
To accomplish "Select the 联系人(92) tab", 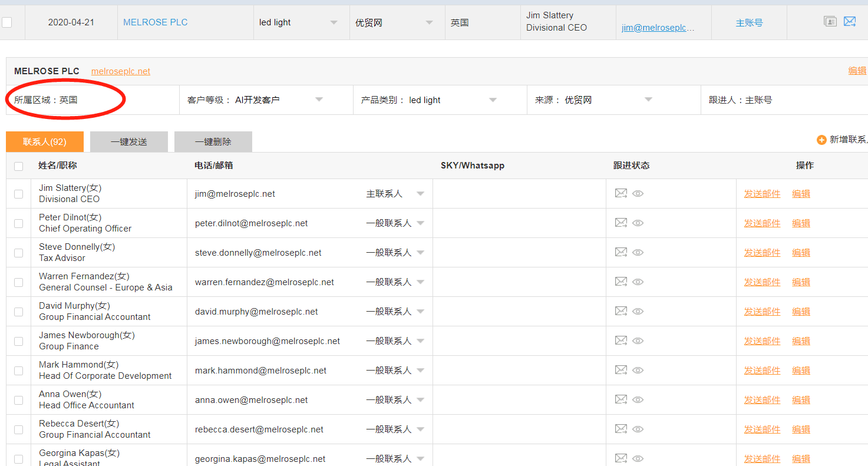I will click(45, 142).
